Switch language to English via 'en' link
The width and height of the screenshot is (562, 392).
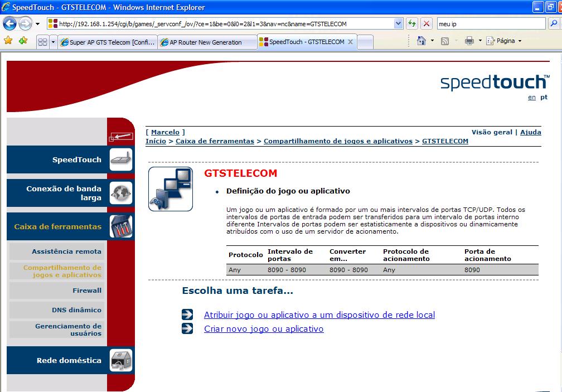tap(532, 97)
